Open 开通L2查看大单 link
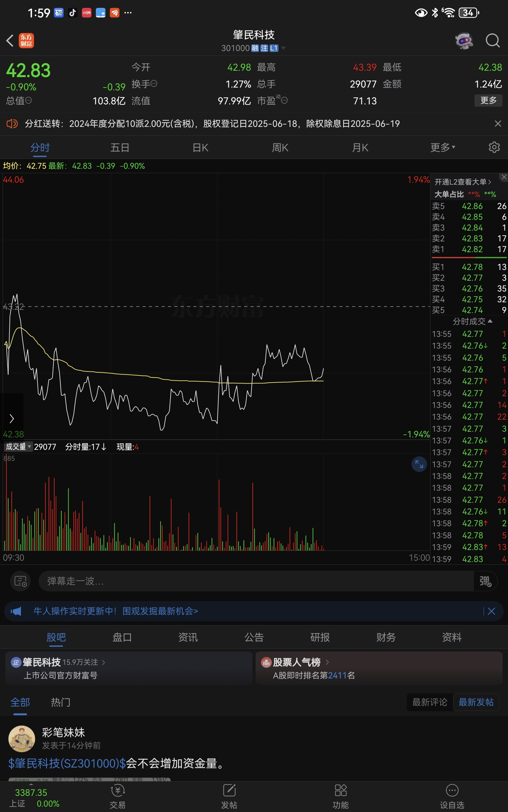Image resolution: width=508 pixels, height=812 pixels. point(463,182)
